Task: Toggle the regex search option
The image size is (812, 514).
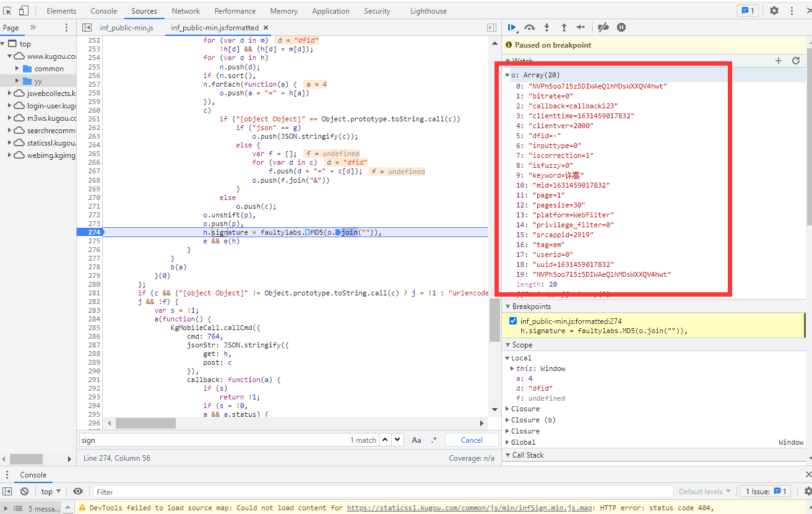Action: point(434,440)
